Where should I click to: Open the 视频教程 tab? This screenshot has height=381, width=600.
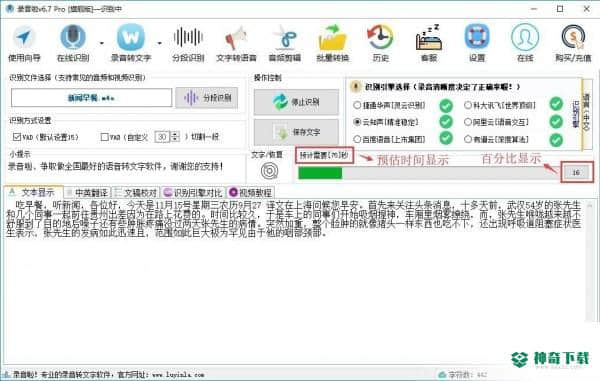tap(250, 192)
